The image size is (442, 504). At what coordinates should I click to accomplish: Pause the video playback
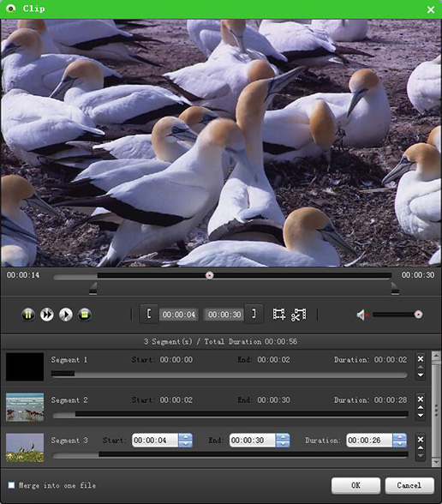(x=28, y=315)
